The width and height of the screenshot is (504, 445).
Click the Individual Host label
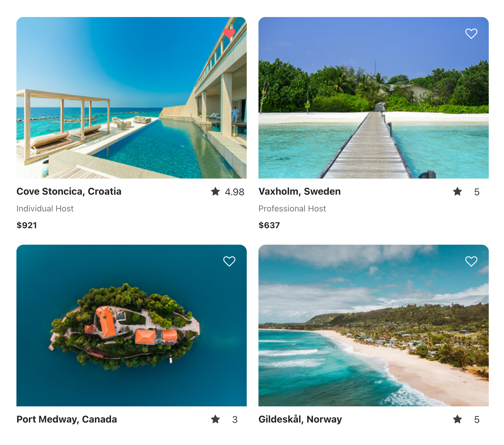45,208
